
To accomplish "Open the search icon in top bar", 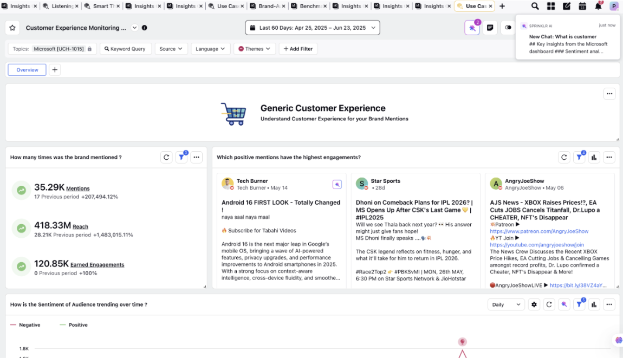I will click(535, 6).
